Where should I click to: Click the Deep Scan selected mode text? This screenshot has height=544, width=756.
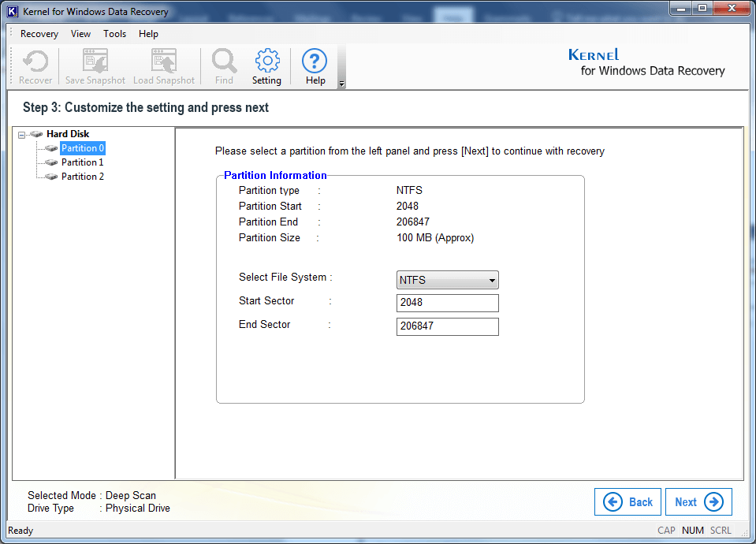coord(131,495)
